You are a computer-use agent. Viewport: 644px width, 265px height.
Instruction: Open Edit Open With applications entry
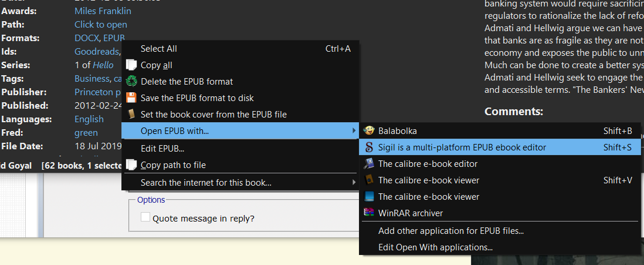[x=435, y=247]
